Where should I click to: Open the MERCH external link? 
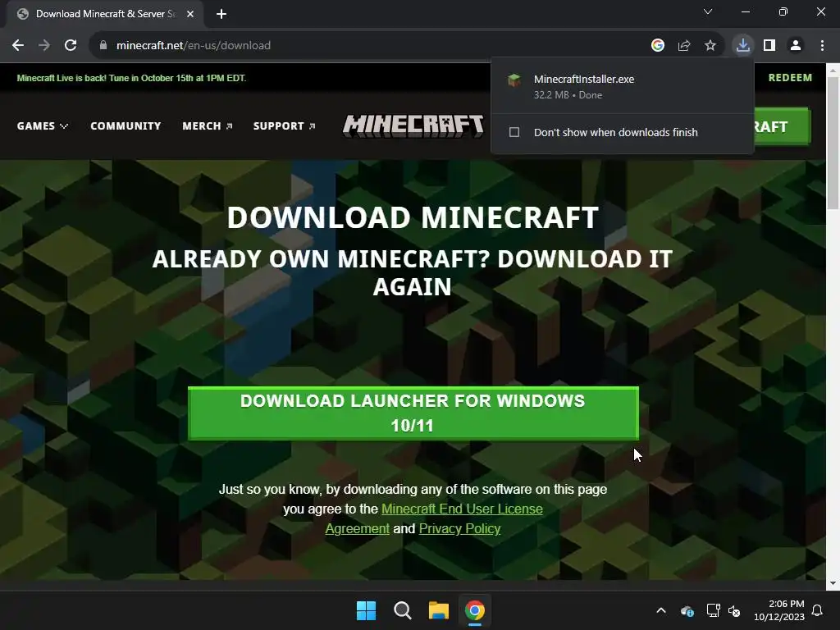(208, 126)
